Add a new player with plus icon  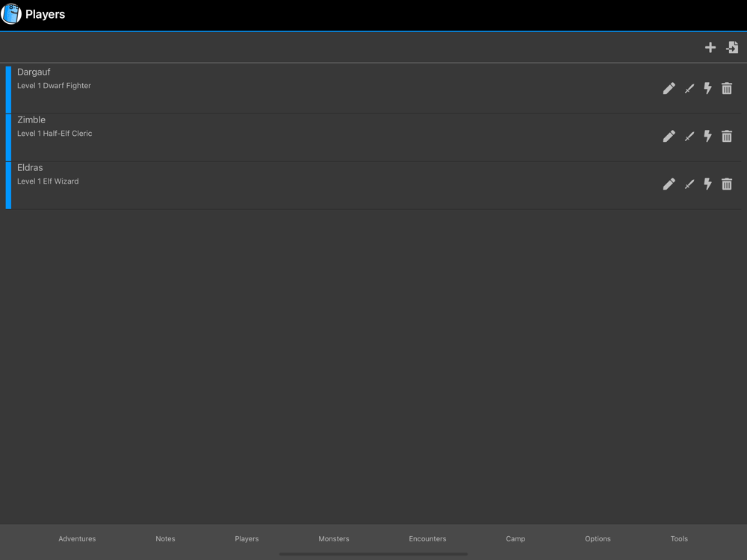click(x=710, y=48)
